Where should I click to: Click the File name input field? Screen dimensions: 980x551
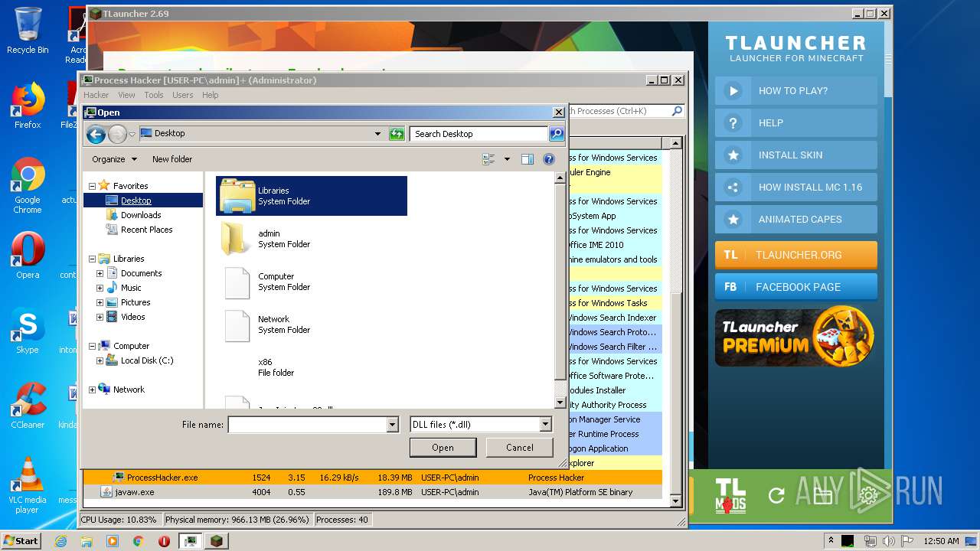tap(308, 424)
